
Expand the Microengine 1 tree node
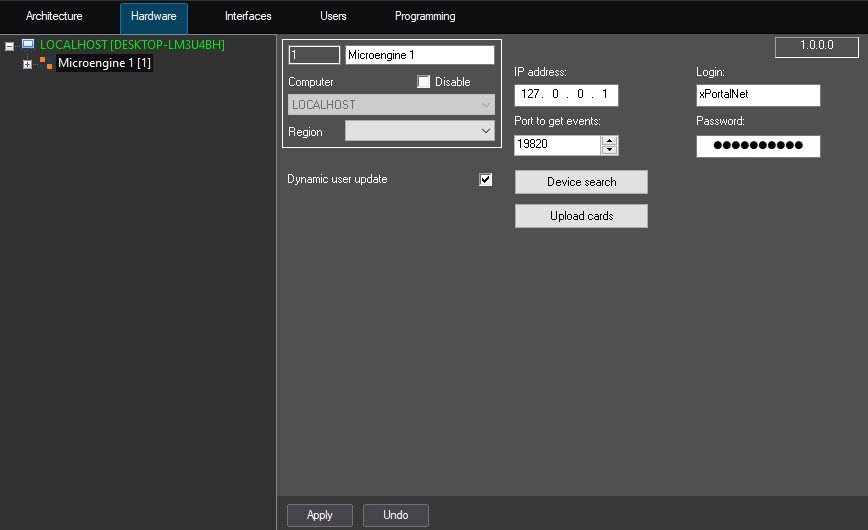(28, 64)
